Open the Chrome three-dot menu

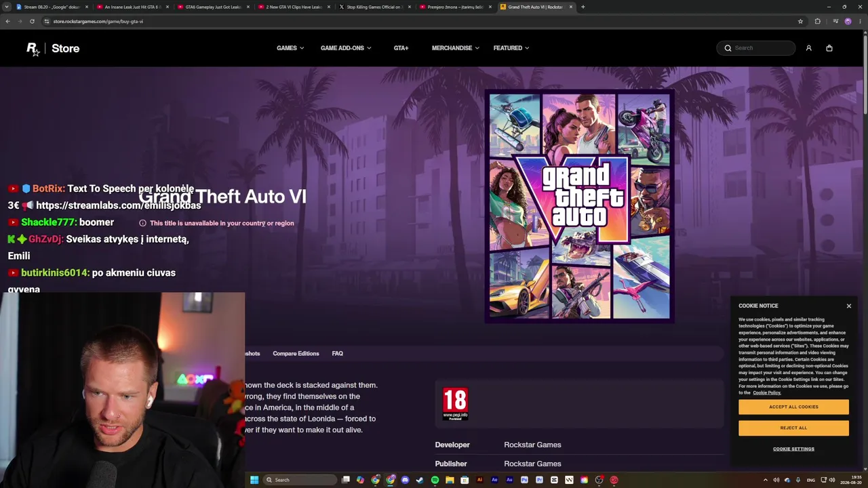(x=861, y=21)
